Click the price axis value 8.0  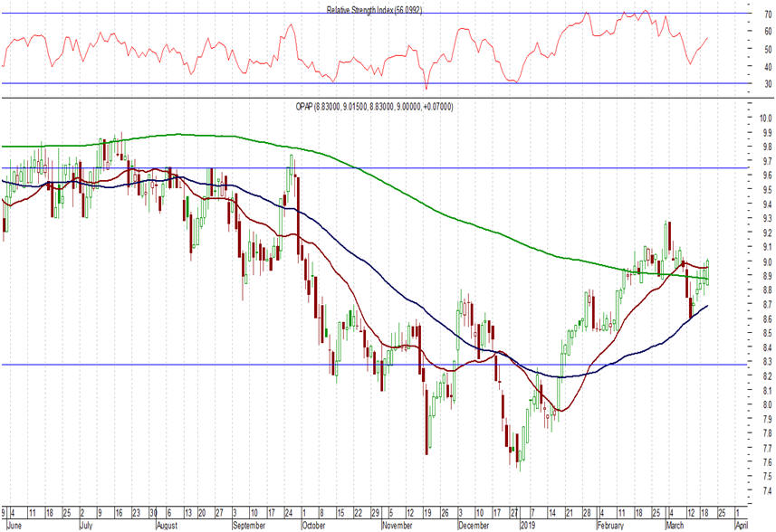(767, 404)
